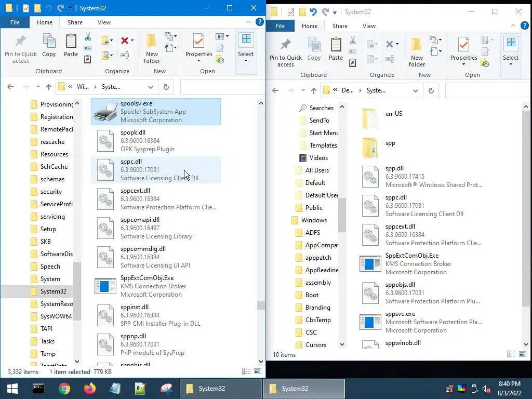This screenshot has height=399, width=532.
Task: Click the Undo icon in right window title bar
Action: pyautogui.click(x=313, y=12)
